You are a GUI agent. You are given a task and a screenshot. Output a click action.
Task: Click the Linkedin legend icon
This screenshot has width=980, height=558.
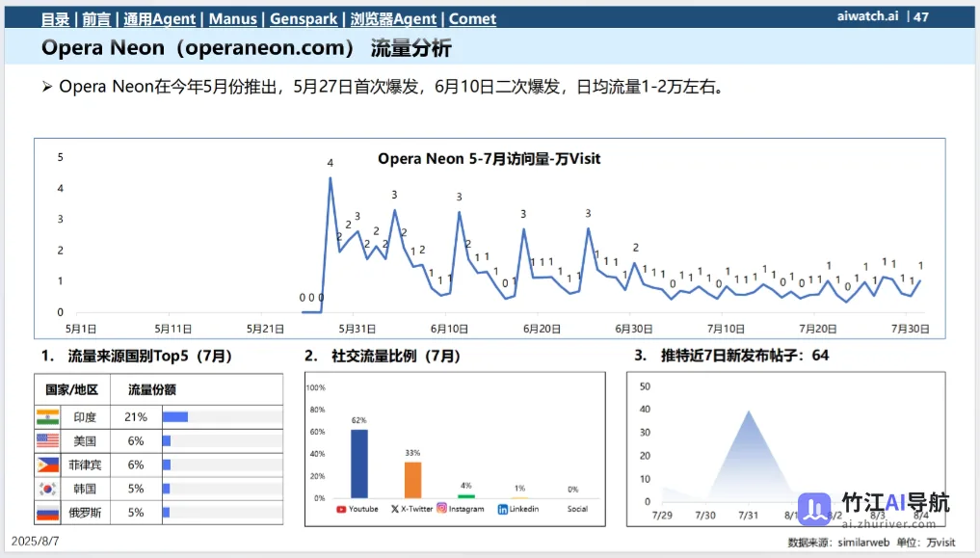pyautogui.click(x=502, y=509)
